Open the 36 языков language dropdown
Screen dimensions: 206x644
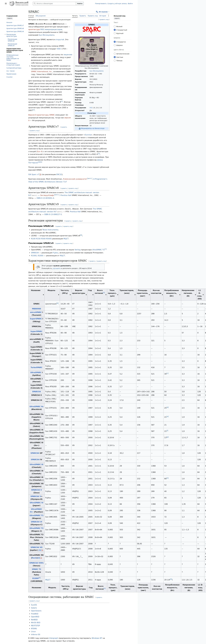(x=103, y=12)
